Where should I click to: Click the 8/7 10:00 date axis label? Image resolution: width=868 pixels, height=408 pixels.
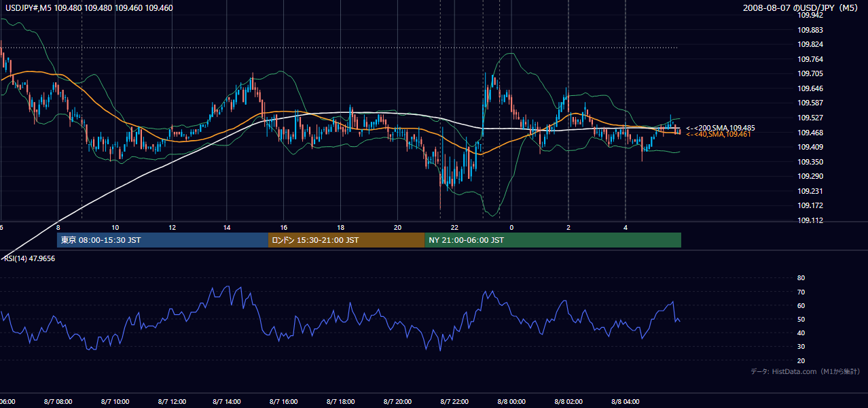click(115, 402)
